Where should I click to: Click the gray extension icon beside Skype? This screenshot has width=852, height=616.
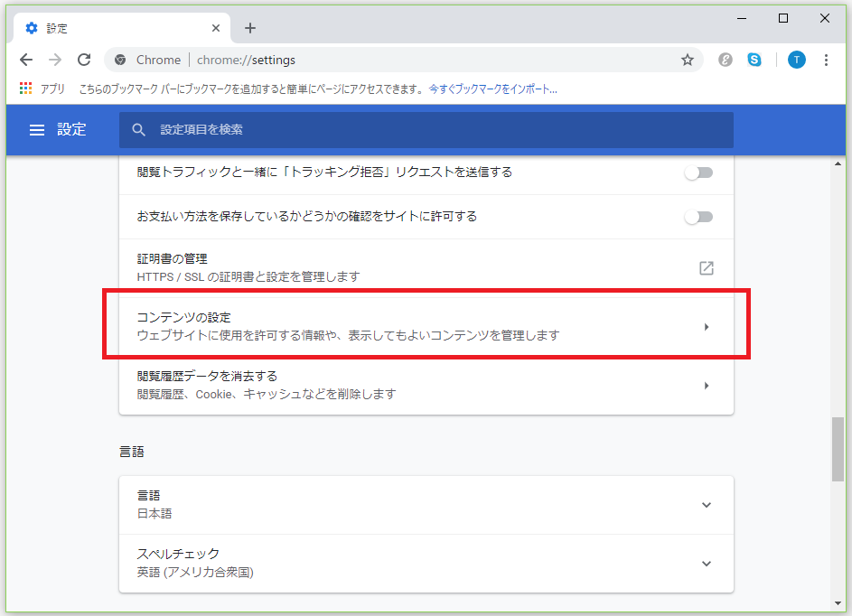725,60
